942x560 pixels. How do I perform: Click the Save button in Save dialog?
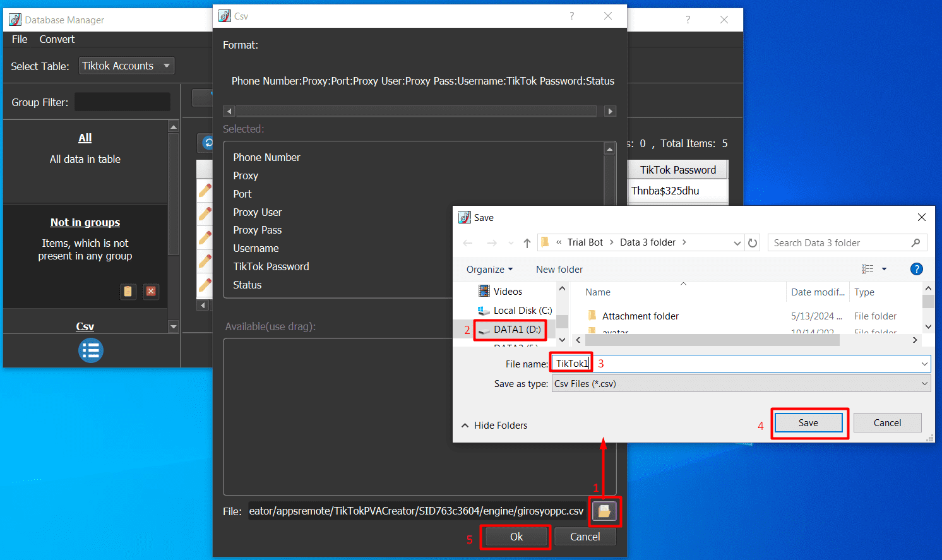point(808,423)
